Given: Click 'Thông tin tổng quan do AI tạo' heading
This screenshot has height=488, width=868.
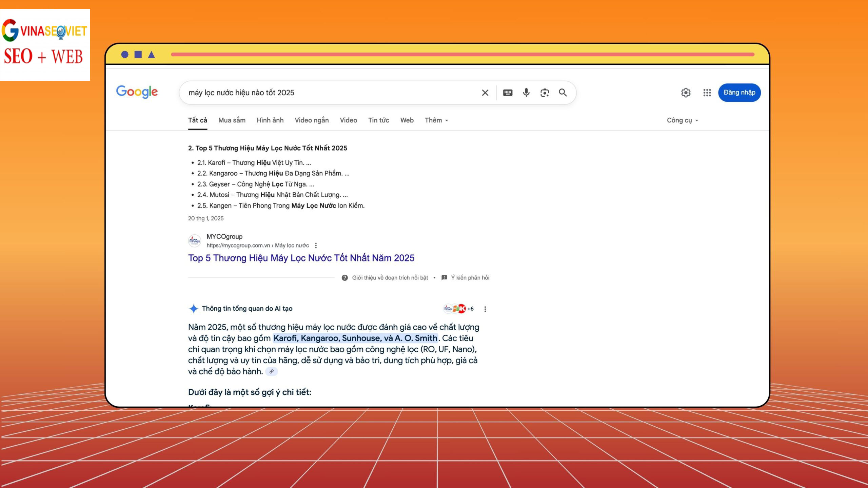Looking at the screenshot, I should 247,309.
